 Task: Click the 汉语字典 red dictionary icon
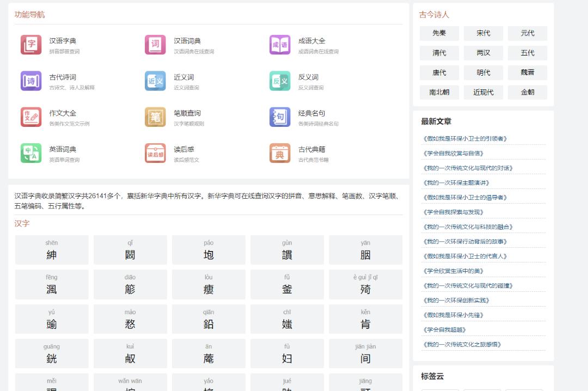pyautogui.click(x=31, y=45)
